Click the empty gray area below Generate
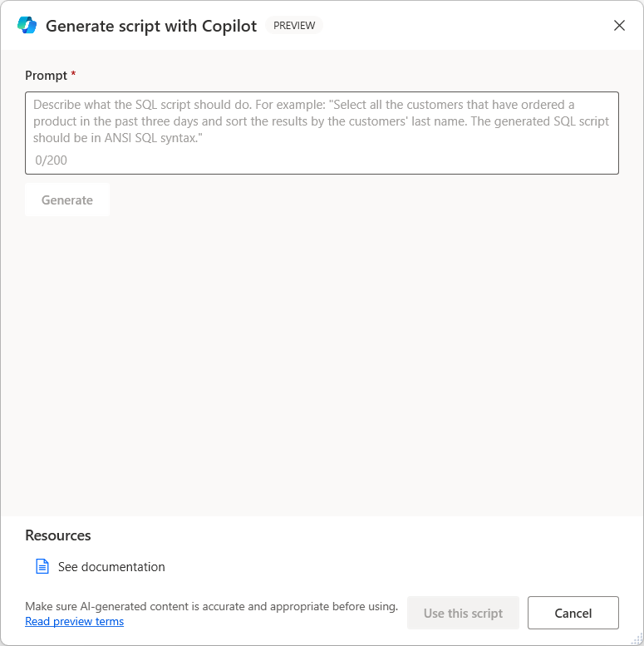Image resolution: width=644 pixels, height=646 pixels. (x=322, y=366)
